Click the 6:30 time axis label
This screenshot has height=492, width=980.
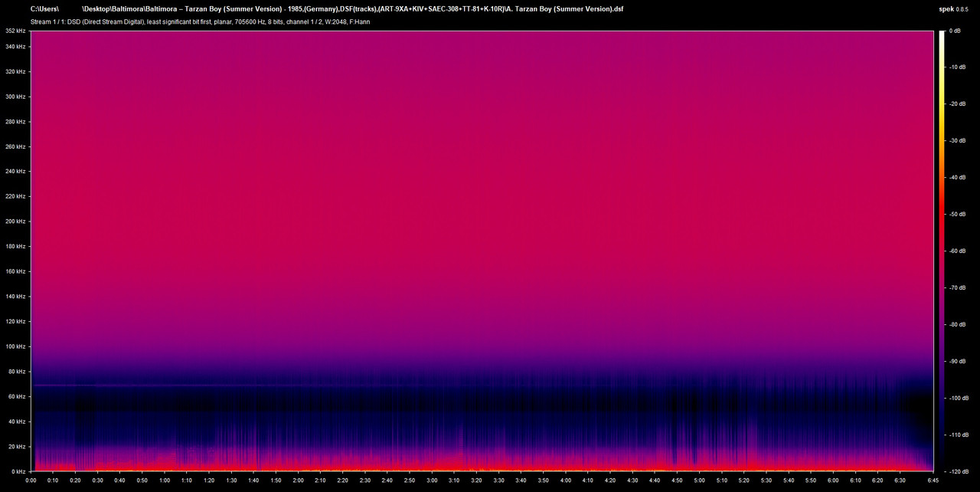pos(900,481)
